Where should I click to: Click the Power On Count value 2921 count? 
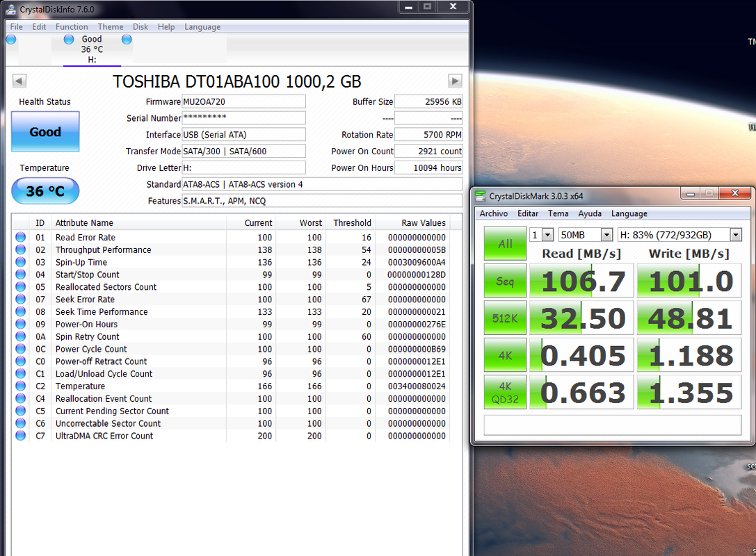[x=428, y=151]
